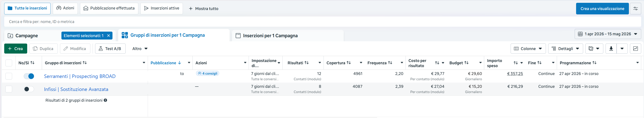
Task: Click the € 15,20 budget value
Action: [475, 87]
